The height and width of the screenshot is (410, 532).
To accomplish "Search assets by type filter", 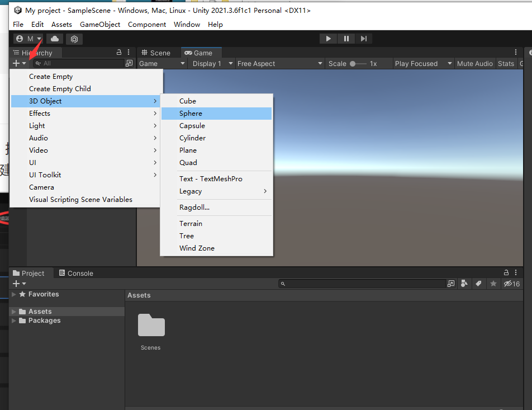I will [464, 284].
